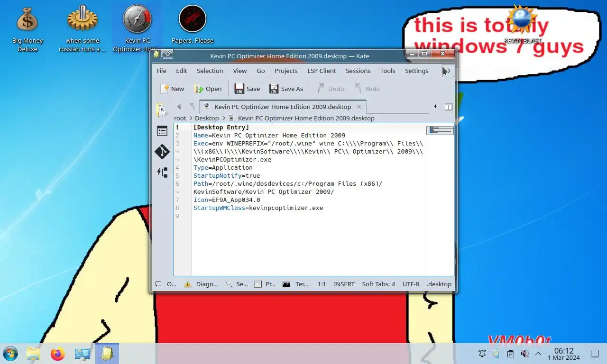
Task: Click the system settings taskbar icon
Action: point(83,354)
